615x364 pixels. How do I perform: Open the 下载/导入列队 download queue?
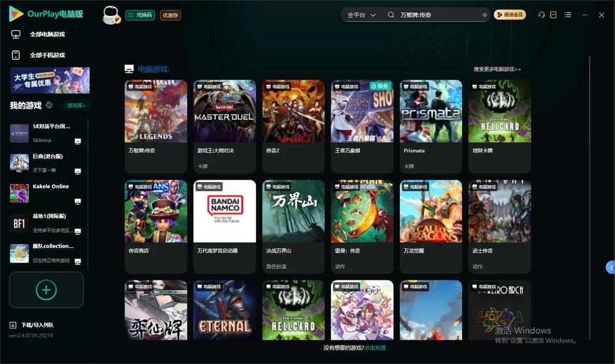pyautogui.click(x=32, y=325)
